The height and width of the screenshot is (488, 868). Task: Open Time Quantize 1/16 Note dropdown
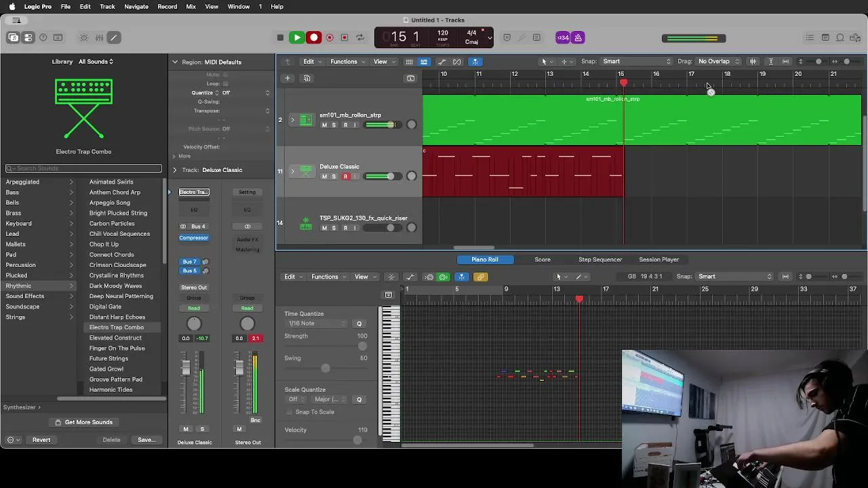[x=317, y=323]
